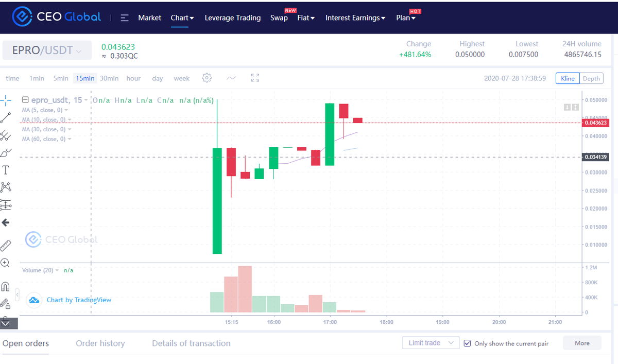Click the tallest red volume bar

click(245, 289)
